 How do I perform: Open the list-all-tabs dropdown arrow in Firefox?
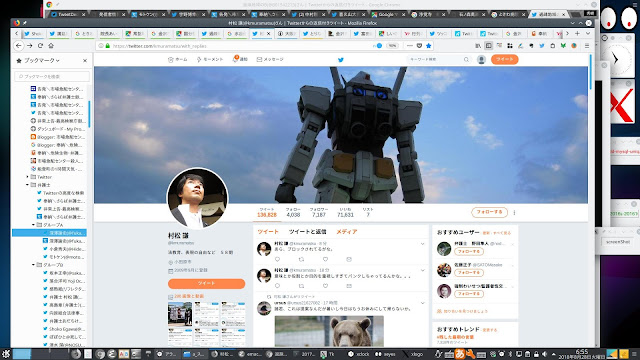click(588, 33)
